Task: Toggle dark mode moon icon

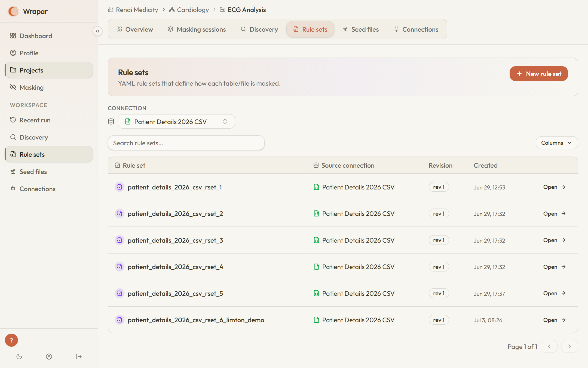Action: tap(19, 357)
